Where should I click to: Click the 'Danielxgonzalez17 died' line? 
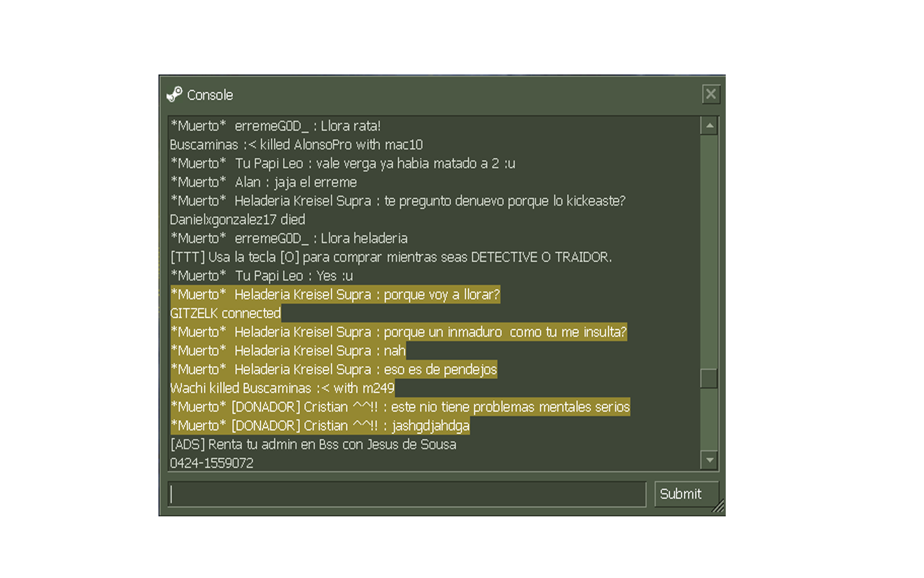click(237, 219)
